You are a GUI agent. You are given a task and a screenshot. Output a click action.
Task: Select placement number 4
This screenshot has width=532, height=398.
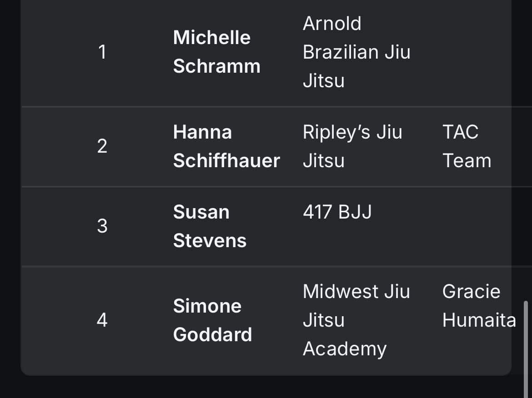pyautogui.click(x=102, y=320)
